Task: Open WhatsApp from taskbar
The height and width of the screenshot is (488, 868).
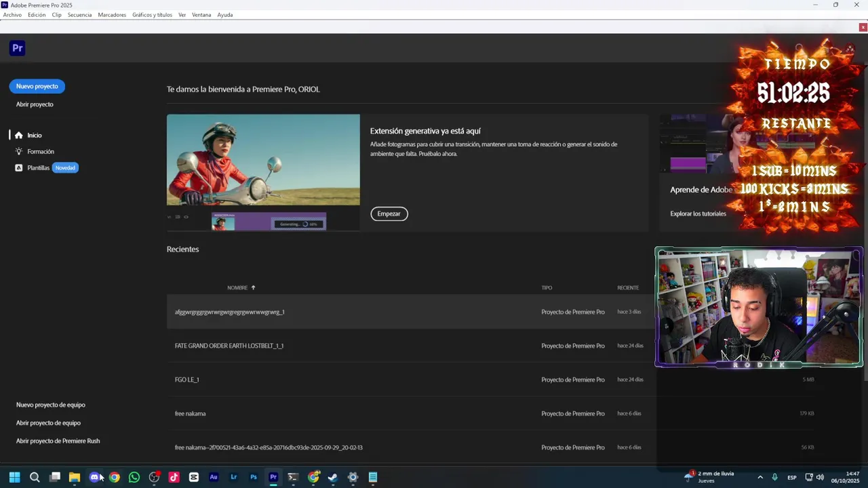Action: coord(134,477)
